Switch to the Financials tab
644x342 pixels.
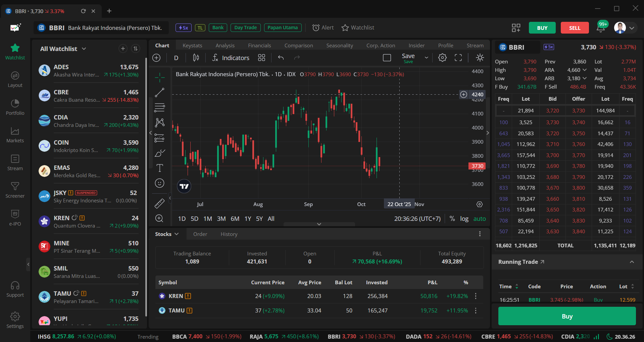point(259,45)
